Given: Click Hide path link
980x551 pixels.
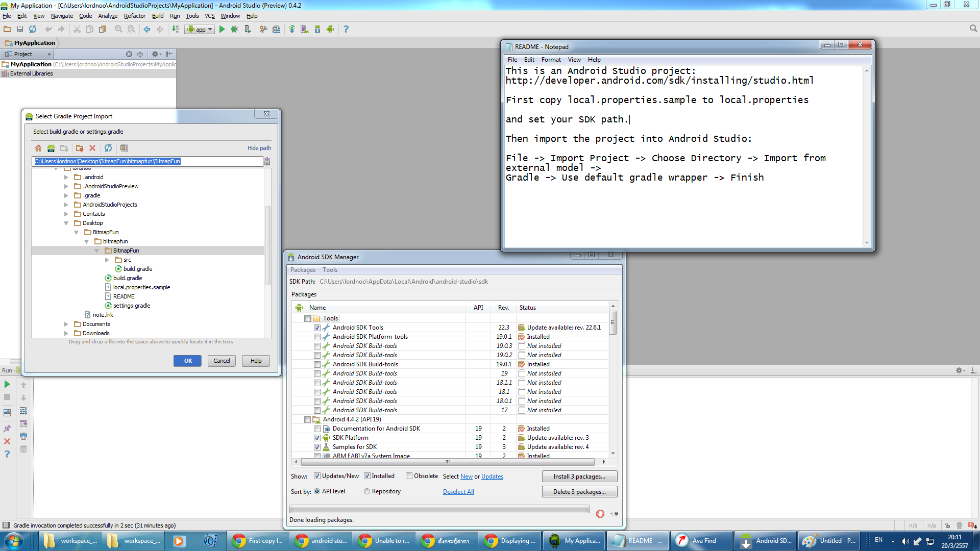Looking at the screenshot, I should click(259, 148).
